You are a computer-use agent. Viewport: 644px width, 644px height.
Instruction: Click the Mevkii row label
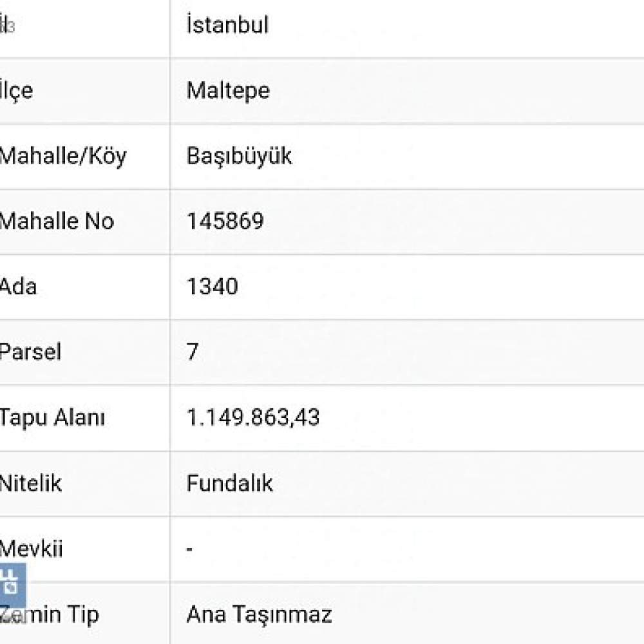(31, 549)
